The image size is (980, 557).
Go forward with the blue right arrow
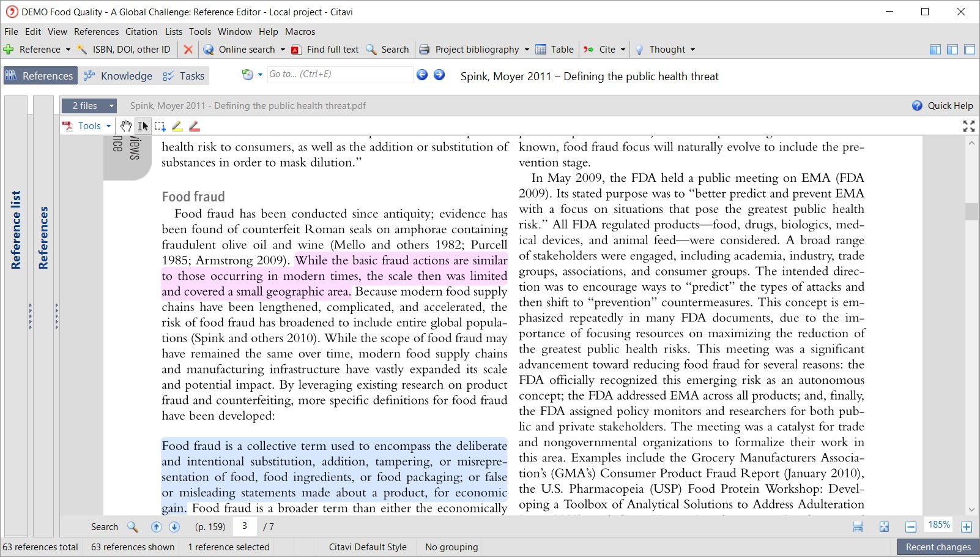(439, 75)
